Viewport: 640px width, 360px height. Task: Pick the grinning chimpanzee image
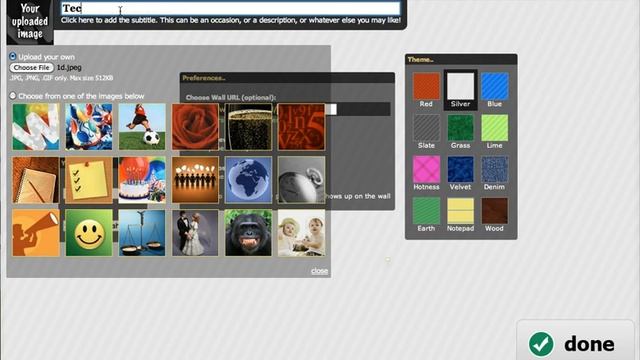[248, 233]
